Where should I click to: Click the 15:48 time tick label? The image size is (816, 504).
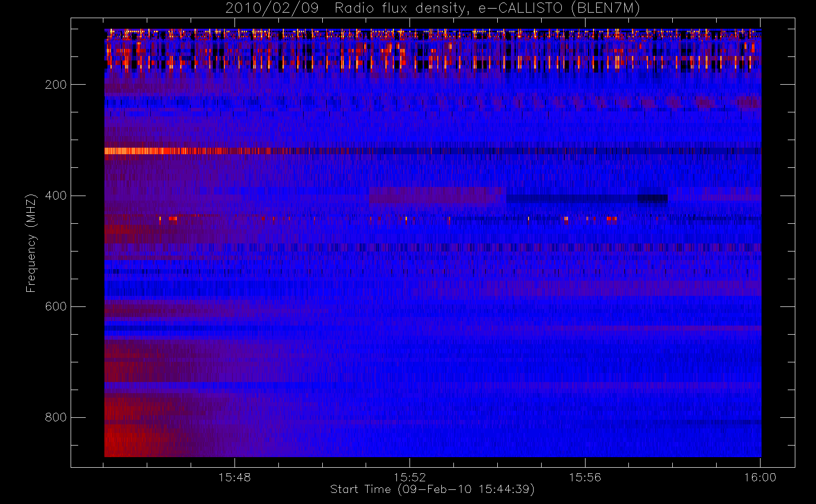[x=235, y=477]
